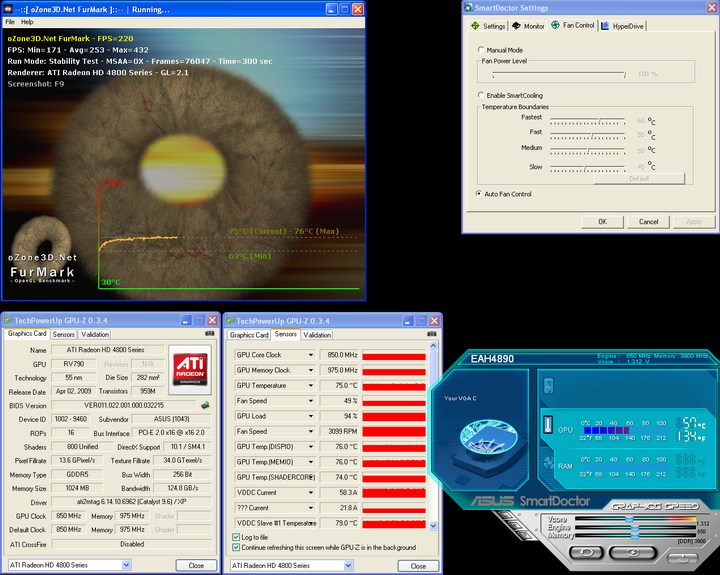
Task: Click the ATI CrossFire Disabled field
Action: coord(131,544)
